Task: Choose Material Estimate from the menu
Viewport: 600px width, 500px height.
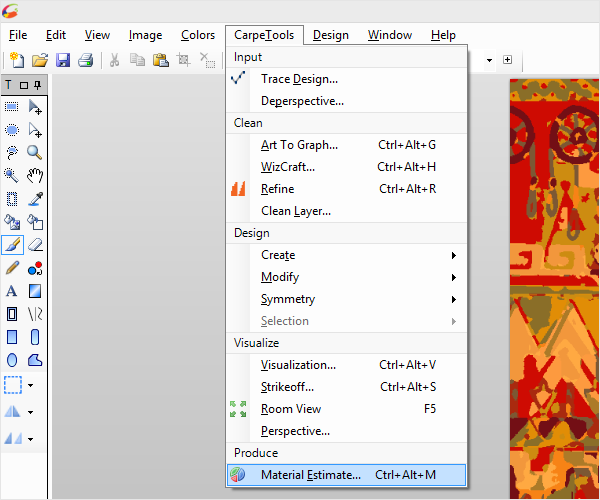Action: 311,475
